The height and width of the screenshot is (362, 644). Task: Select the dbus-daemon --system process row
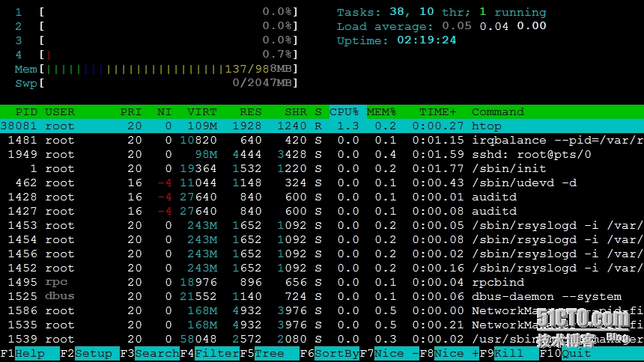click(322, 297)
